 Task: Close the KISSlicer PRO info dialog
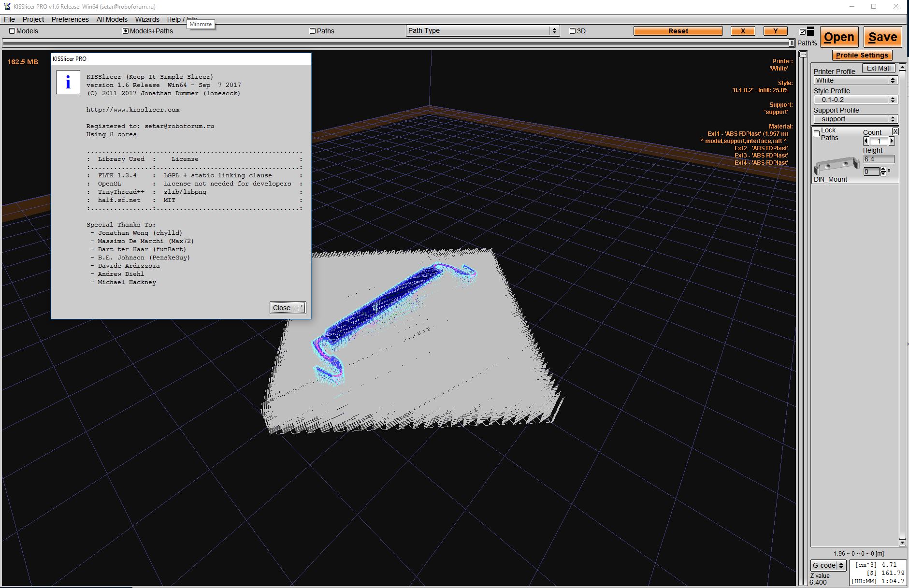[x=288, y=308]
